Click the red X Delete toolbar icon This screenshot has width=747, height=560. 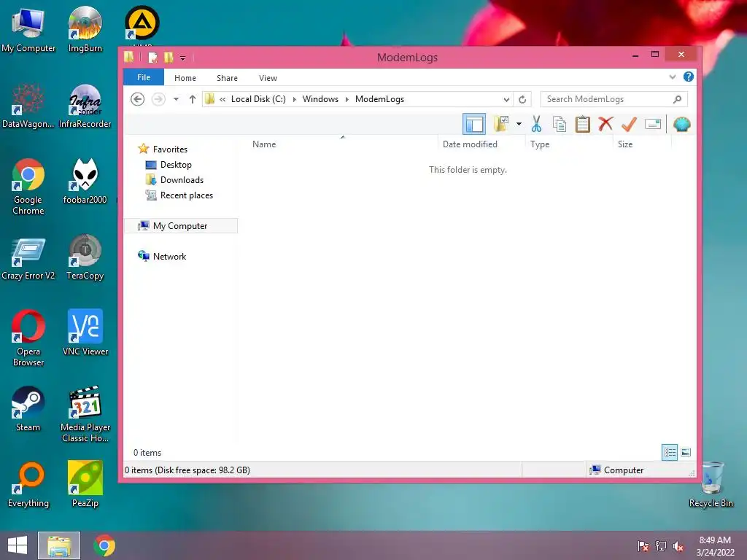(x=605, y=124)
